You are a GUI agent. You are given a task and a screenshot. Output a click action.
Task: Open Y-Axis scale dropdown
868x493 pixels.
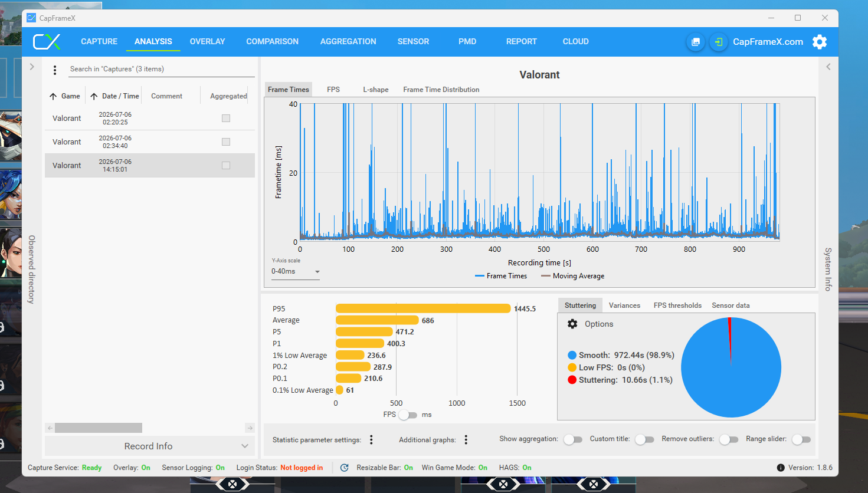(x=295, y=272)
